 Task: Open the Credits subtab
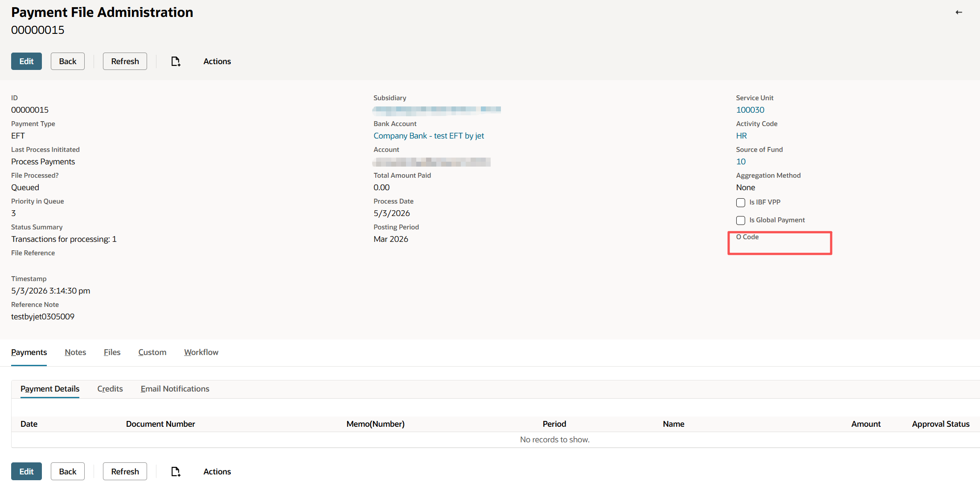pyautogui.click(x=110, y=389)
